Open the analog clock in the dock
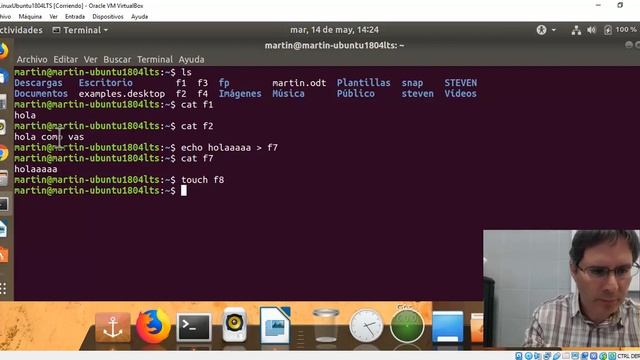 [366, 326]
